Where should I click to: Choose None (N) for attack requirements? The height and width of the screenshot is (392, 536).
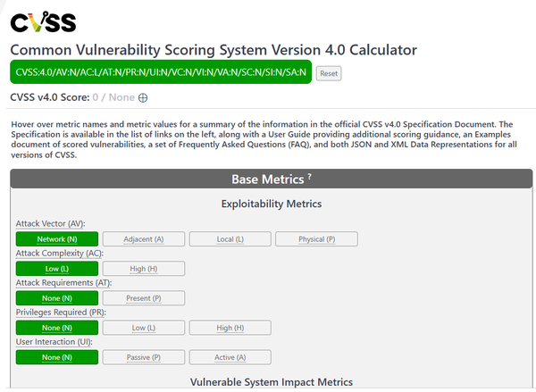point(57,298)
